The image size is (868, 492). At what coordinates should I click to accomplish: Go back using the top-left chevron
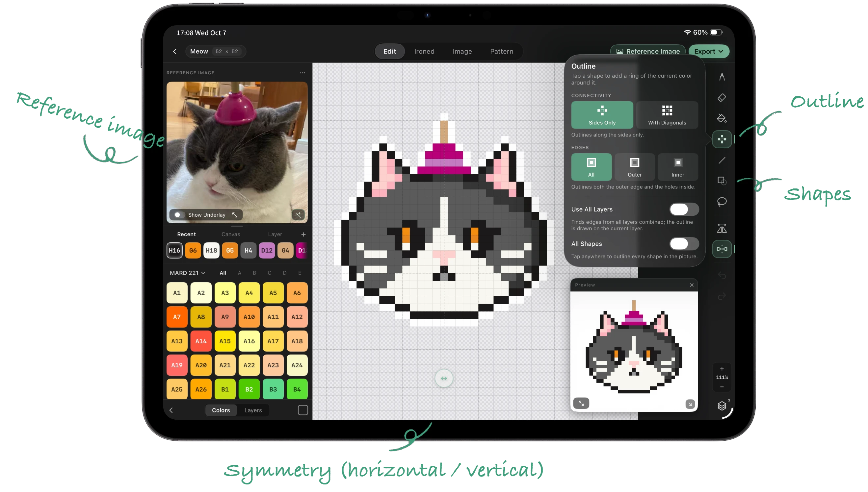[x=175, y=51]
